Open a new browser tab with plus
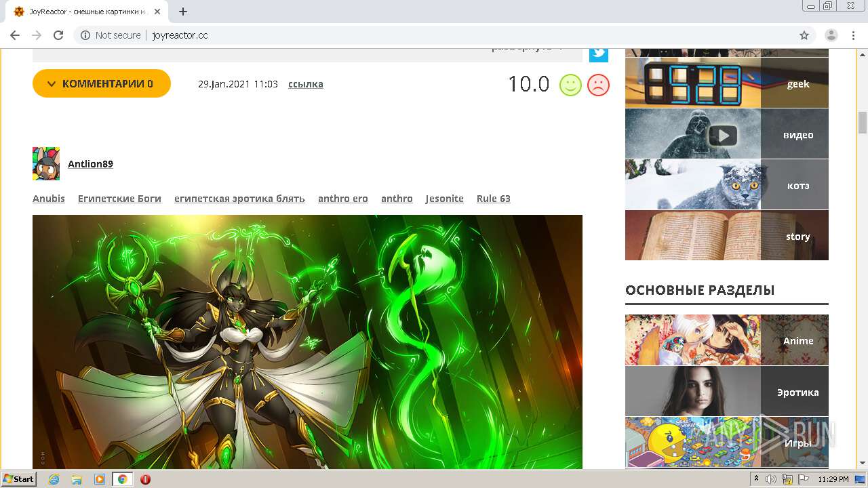 [x=183, y=12]
